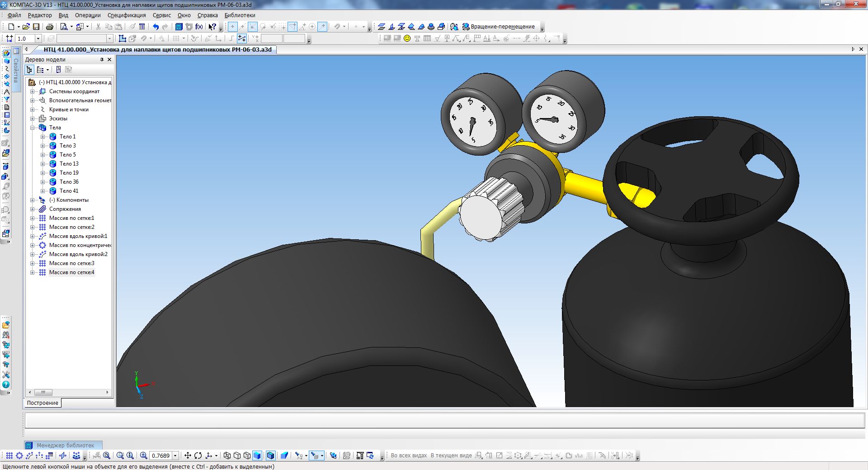Click the Save document icon
The width and height of the screenshot is (868, 470).
pos(36,27)
